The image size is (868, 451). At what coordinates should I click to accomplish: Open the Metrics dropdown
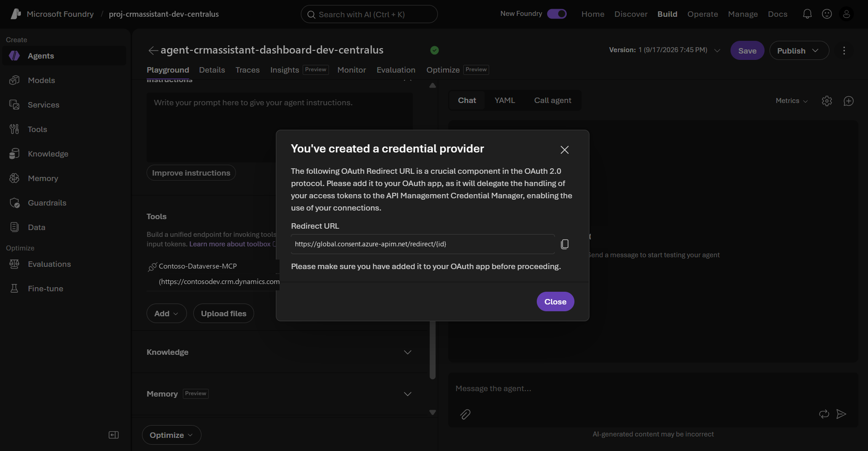[792, 101]
